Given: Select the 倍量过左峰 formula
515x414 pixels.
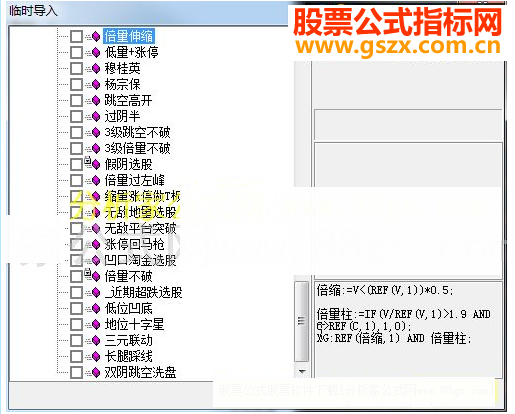Looking at the screenshot, I should 134,180.
